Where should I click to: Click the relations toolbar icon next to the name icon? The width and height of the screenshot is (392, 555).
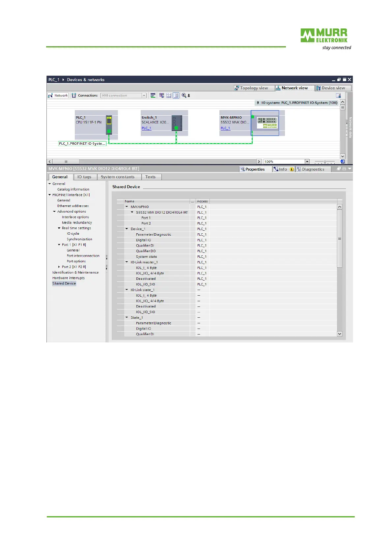[161, 96]
